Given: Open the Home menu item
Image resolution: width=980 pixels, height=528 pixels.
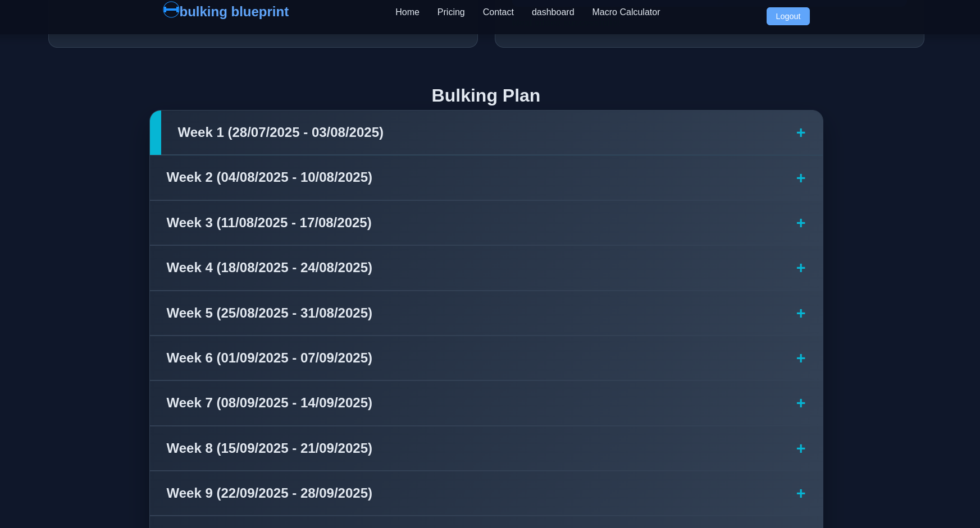Looking at the screenshot, I should click(407, 12).
